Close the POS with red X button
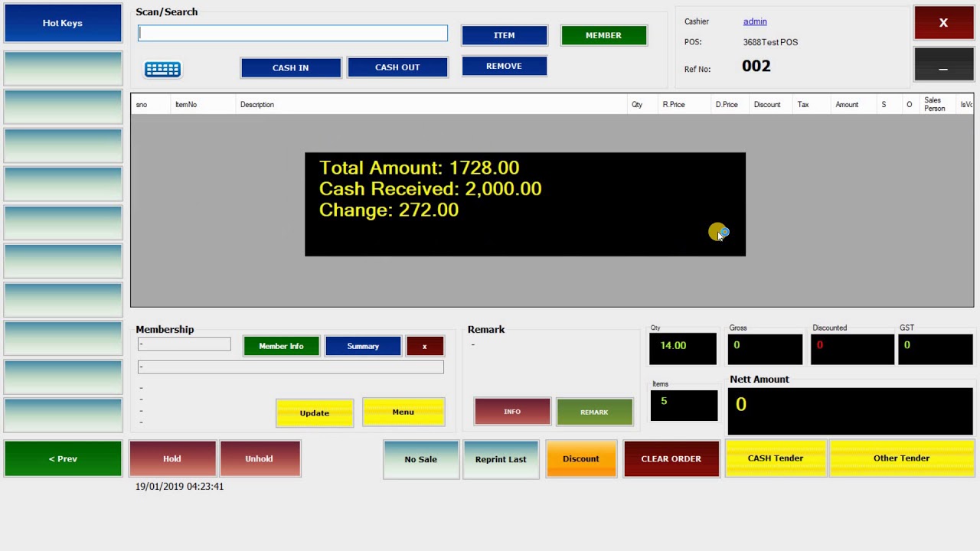 (943, 23)
